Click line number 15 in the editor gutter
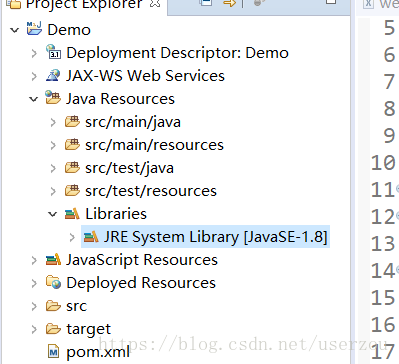Image resolution: width=399 pixels, height=364 pixels. point(383,298)
